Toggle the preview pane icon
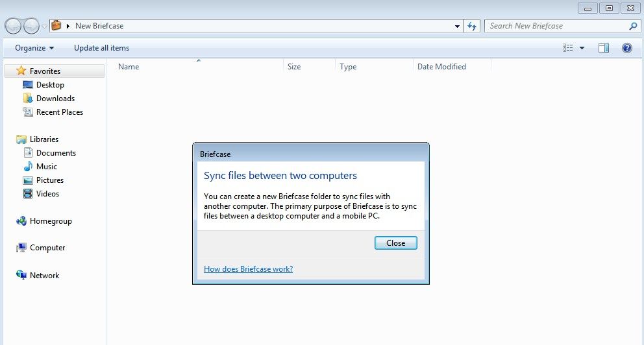This screenshot has height=345, width=644. (x=603, y=48)
